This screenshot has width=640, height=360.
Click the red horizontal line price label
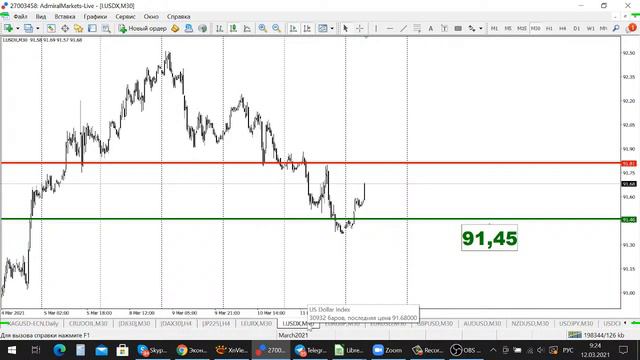click(629, 163)
